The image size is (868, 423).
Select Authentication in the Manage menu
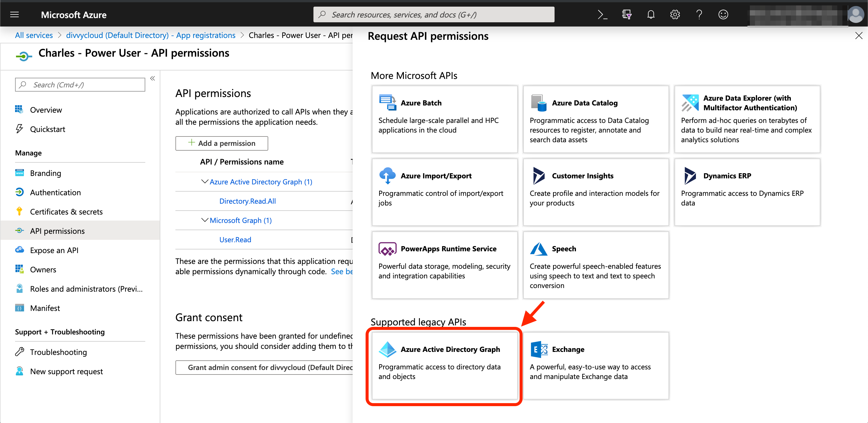point(55,192)
